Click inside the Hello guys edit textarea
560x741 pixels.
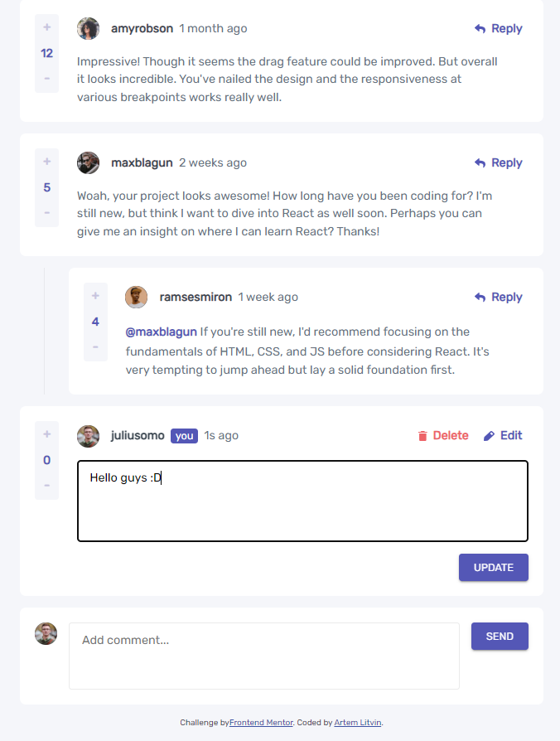(x=302, y=501)
